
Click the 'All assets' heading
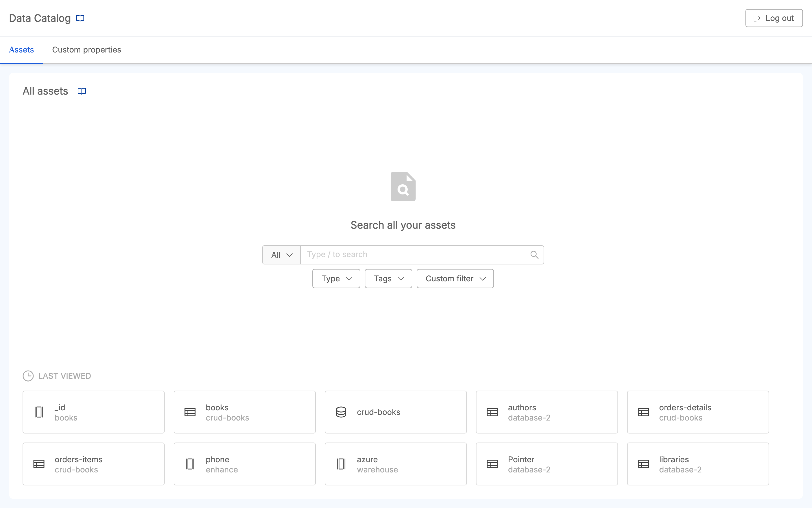(x=45, y=91)
